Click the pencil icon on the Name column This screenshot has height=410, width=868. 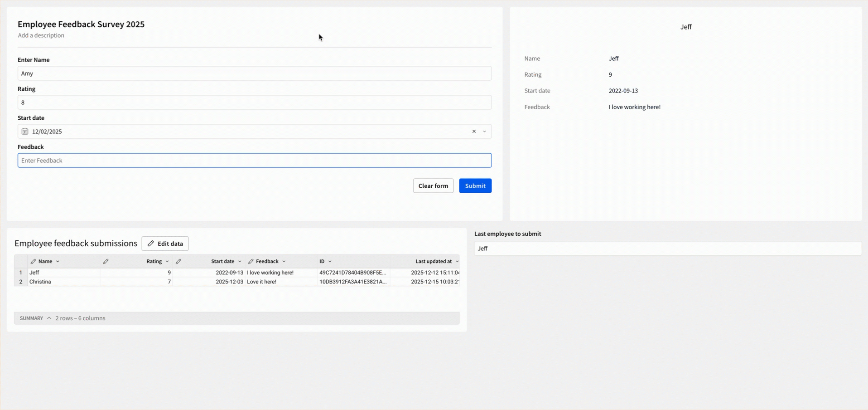pyautogui.click(x=33, y=261)
